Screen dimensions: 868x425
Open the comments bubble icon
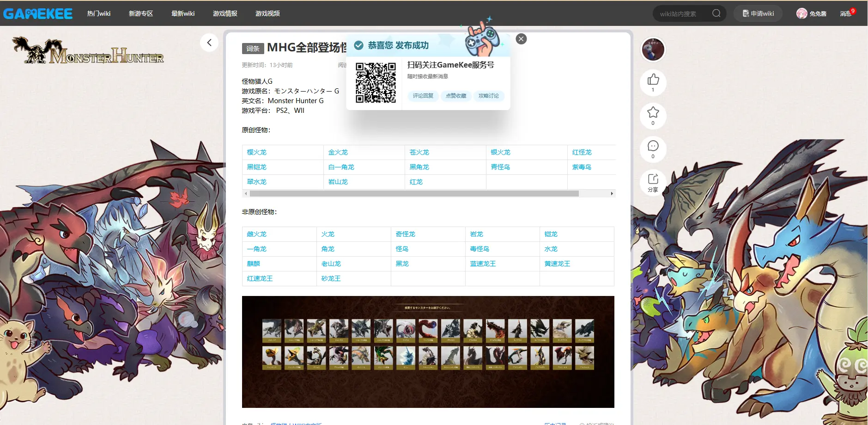(653, 147)
